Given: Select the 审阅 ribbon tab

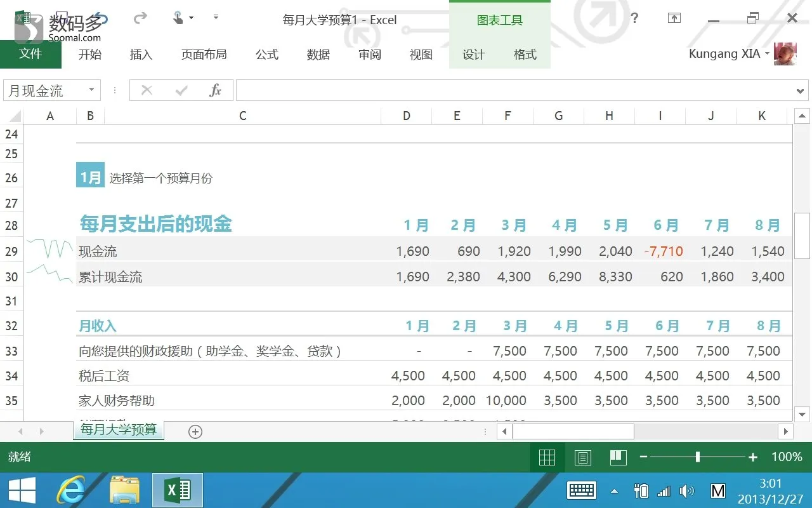Looking at the screenshot, I should (x=370, y=55).
